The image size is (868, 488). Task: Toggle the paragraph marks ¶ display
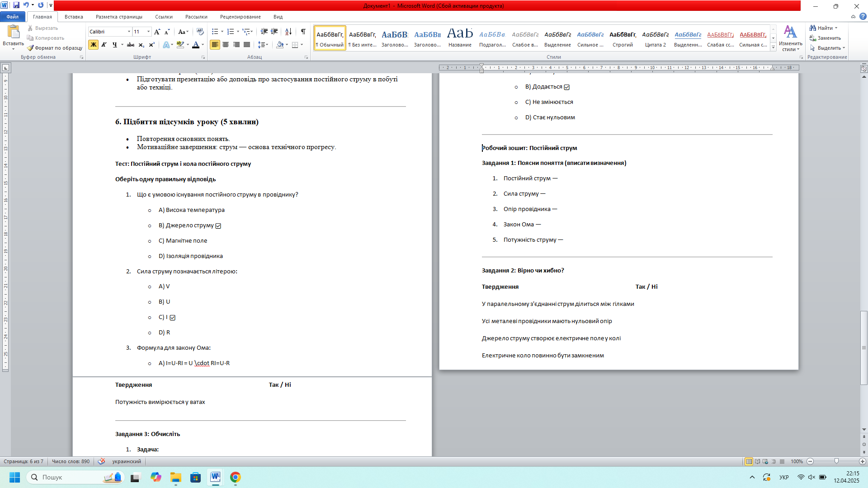coord(303,32)
